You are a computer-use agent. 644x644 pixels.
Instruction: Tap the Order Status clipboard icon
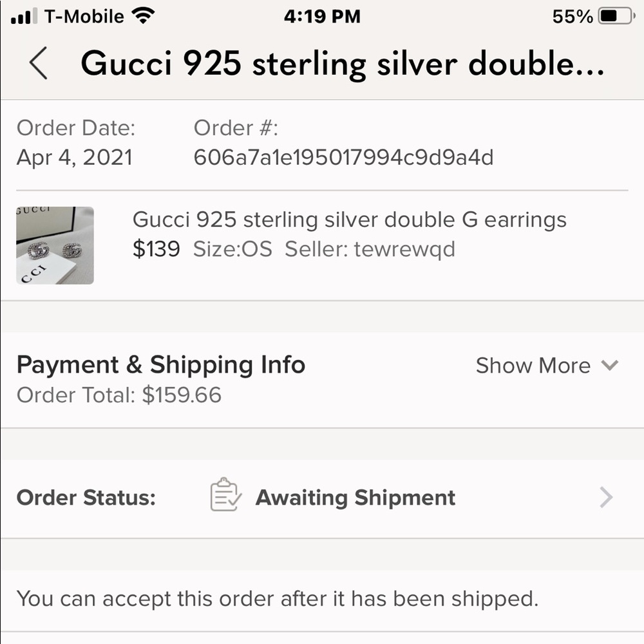pyautogui.click(x=224, y=497)
